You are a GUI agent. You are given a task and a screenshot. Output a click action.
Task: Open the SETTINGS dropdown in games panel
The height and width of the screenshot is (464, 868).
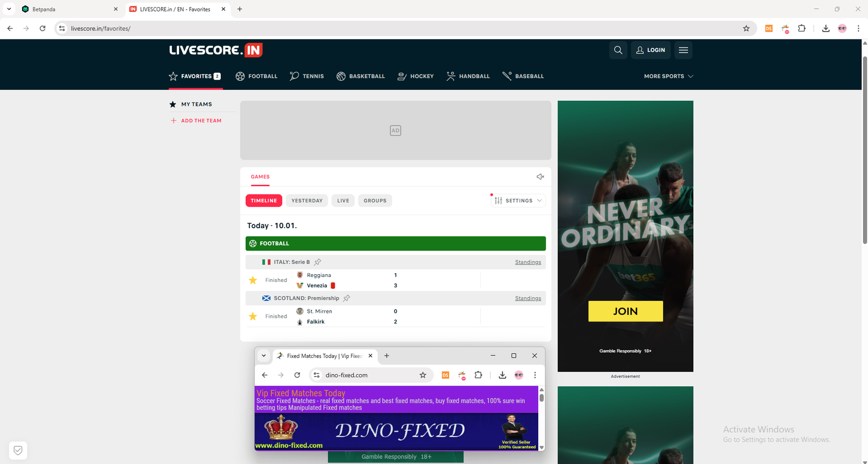click(518, 201)
